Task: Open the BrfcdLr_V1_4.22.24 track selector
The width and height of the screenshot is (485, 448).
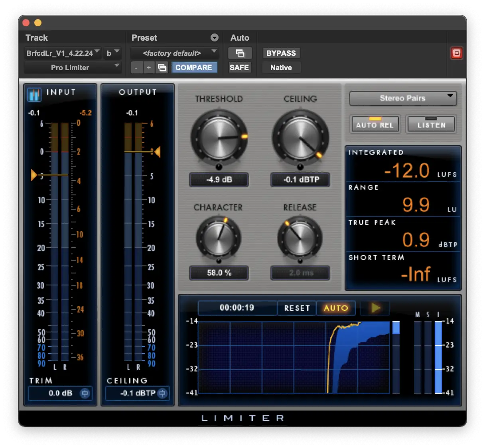Action: 62,53
